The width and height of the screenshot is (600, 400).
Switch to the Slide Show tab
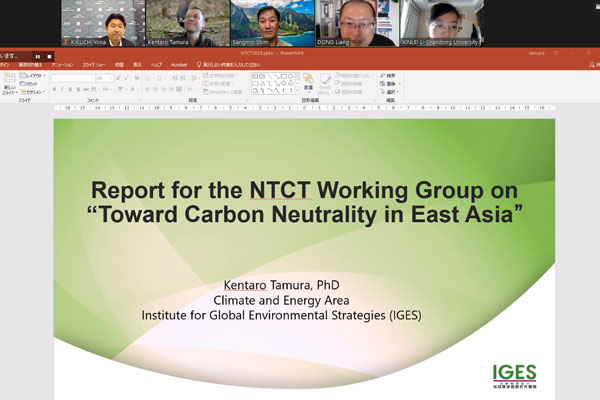tap(94, 65)
